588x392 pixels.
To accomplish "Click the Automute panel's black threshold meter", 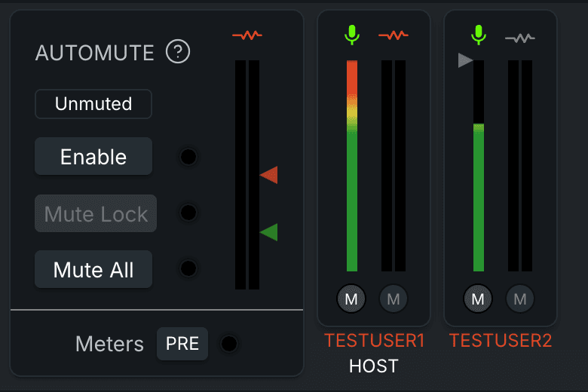I will [247, 175].
